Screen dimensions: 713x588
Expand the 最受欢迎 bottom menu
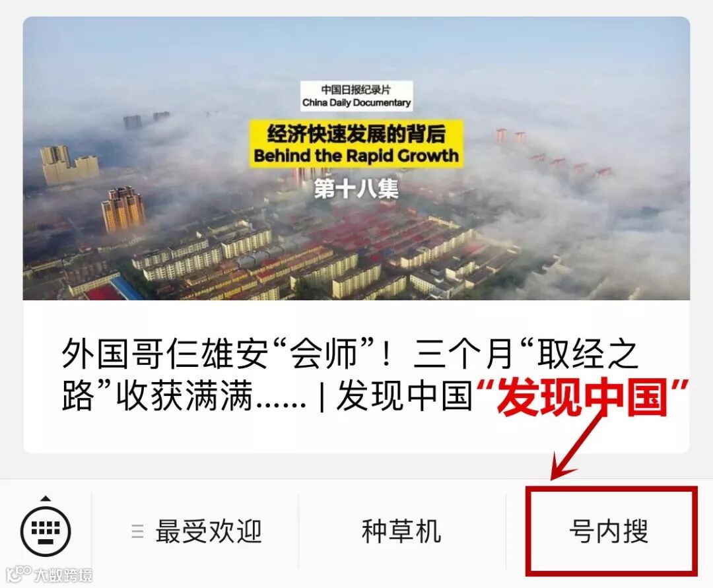point(195,531)
